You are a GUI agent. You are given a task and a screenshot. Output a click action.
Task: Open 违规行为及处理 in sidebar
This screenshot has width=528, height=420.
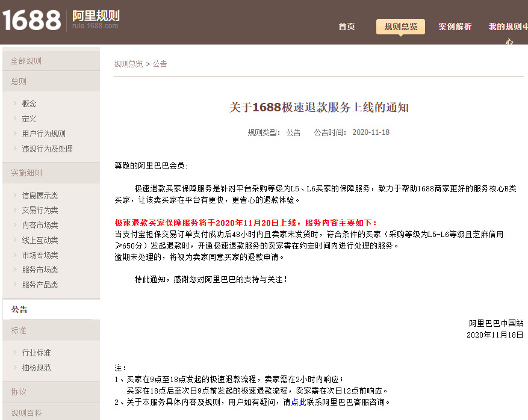47,149
